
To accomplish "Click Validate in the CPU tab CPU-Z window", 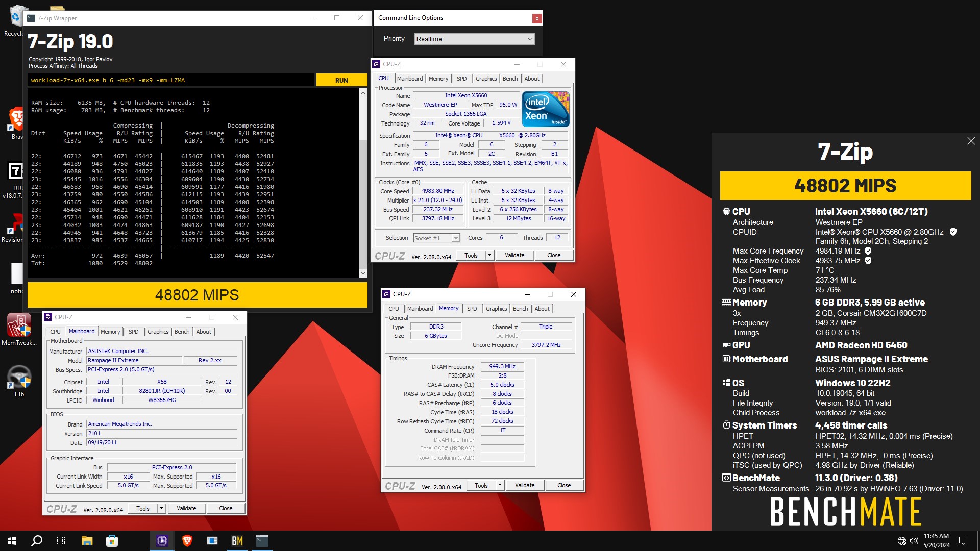I will click(x=514, y=255).
